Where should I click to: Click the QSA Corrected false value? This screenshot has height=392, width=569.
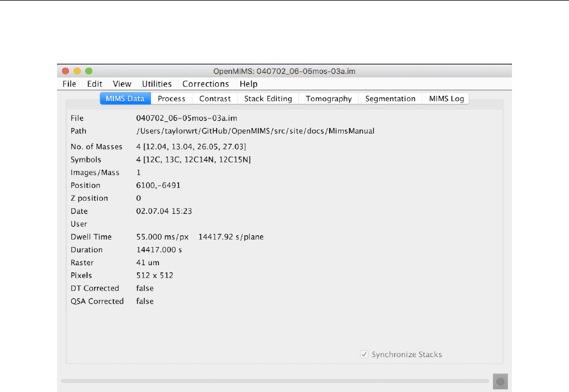(145, 301)
